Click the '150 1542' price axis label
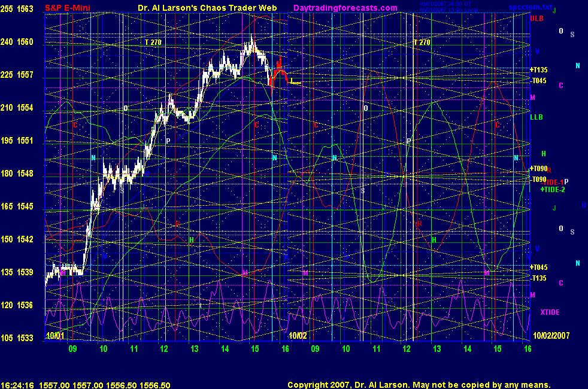The image size is (588, 389). click(17, 239)
